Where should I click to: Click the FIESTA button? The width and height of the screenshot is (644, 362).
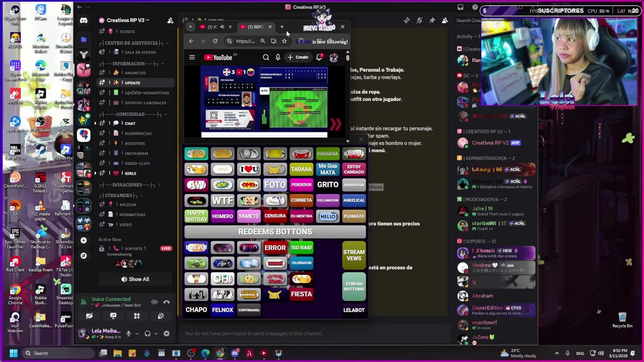point(301,294)
